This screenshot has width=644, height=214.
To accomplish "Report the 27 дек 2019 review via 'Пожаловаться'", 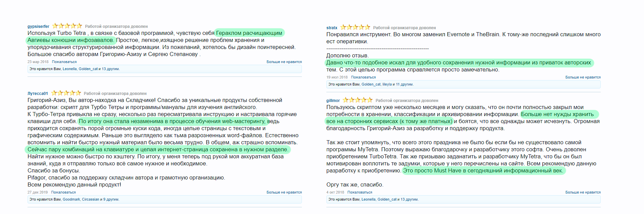I will point(63,193).
